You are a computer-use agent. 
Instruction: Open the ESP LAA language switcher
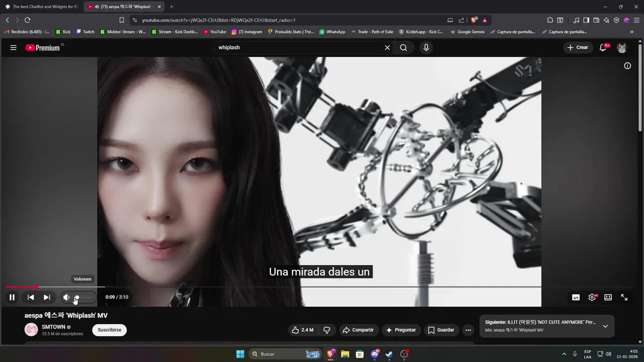tap(588, 354)
